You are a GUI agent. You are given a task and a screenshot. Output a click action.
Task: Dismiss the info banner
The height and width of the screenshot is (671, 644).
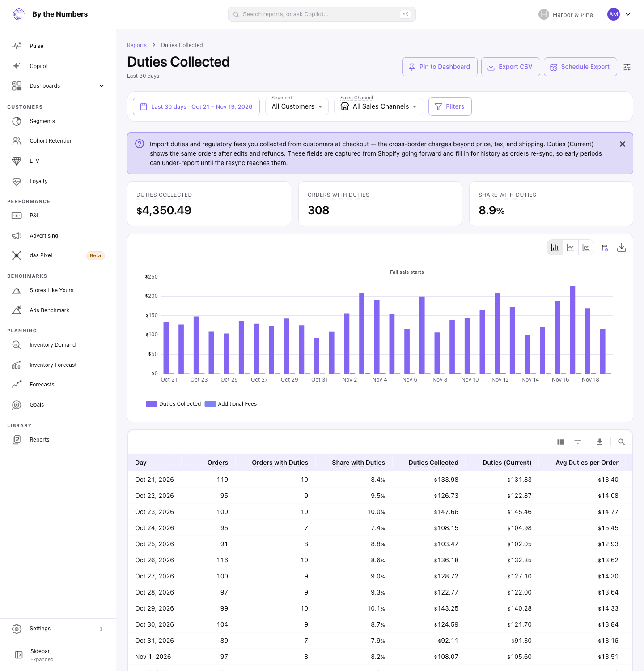[x=623, y=144]
